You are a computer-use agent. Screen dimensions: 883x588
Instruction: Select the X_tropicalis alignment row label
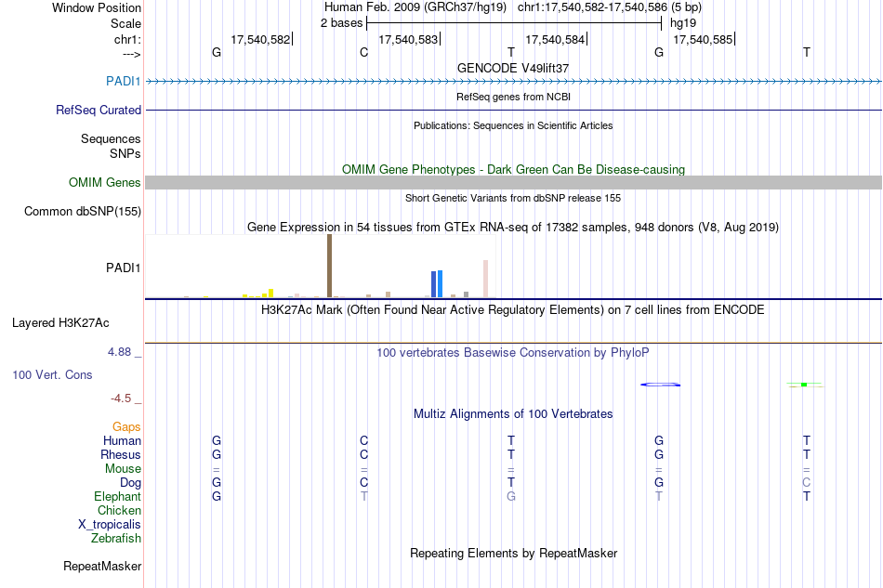[x=110, y=525]
